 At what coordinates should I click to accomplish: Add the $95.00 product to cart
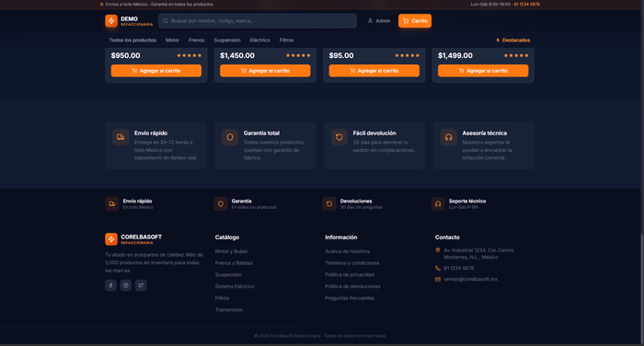tap(374, 71)
